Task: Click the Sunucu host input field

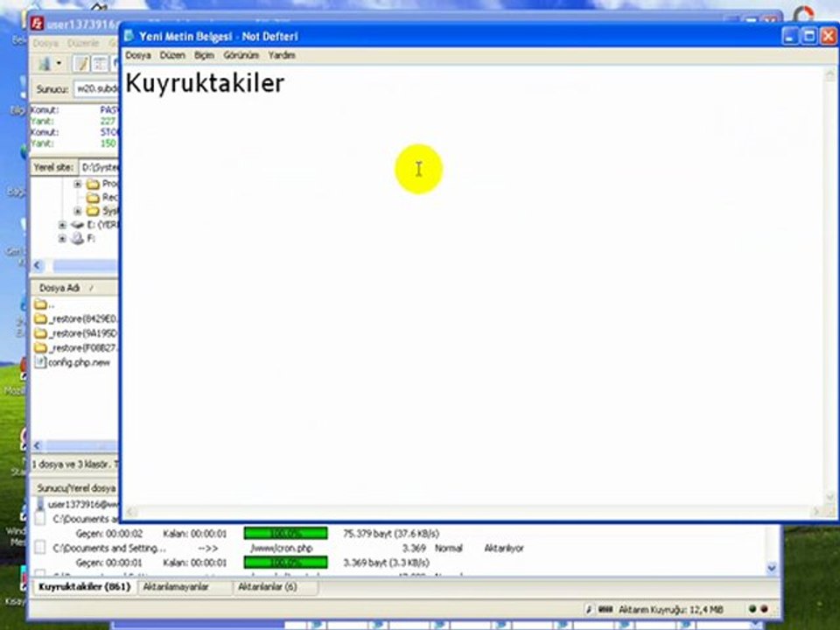Action: [96, 89]
